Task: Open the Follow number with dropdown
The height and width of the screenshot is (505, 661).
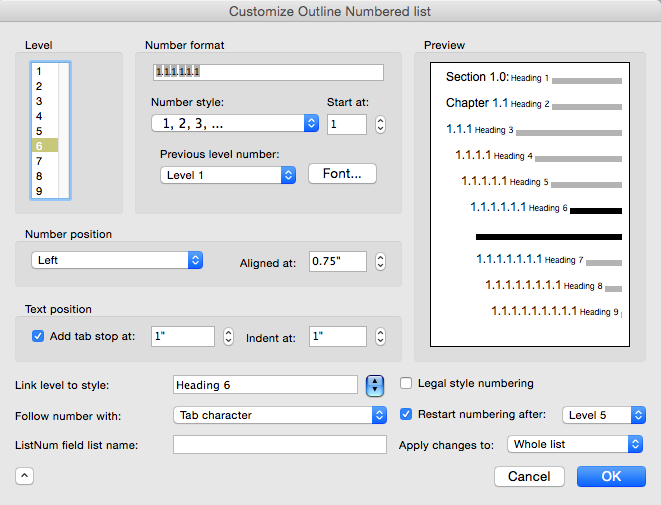Action: coord(280,415)
